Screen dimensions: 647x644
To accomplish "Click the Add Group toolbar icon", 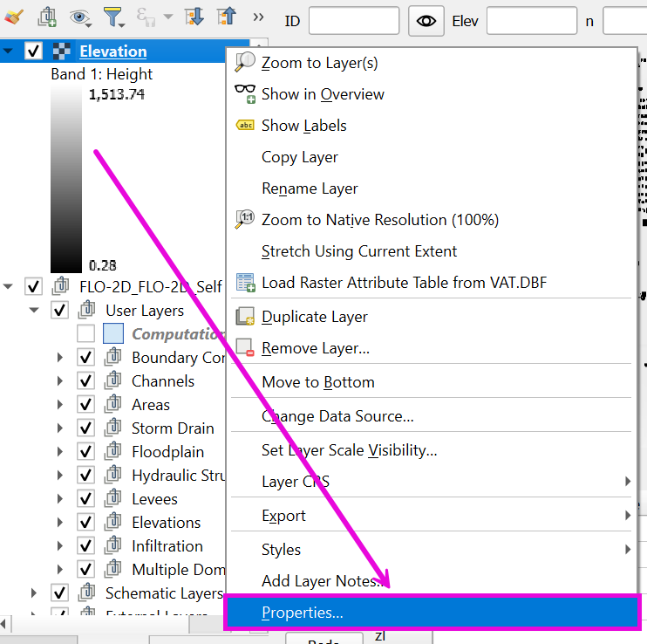I will pos(47,17).
